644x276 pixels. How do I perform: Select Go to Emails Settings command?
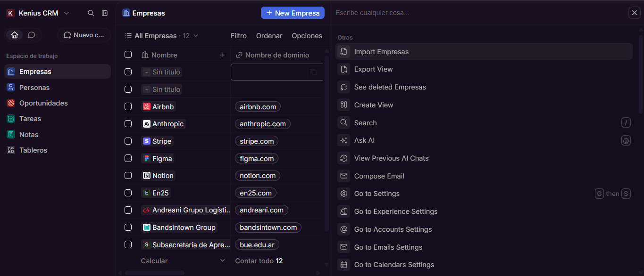pyautogui.click(x=484, y=247)
